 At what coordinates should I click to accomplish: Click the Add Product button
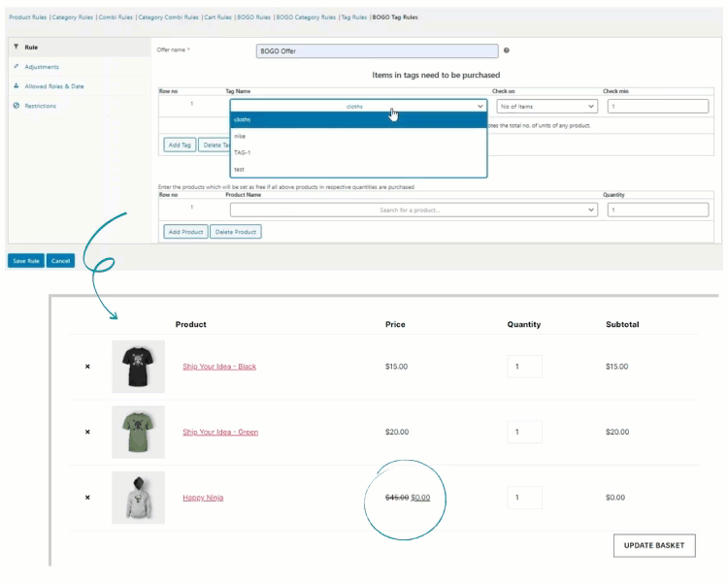click(x=185, y=232)
